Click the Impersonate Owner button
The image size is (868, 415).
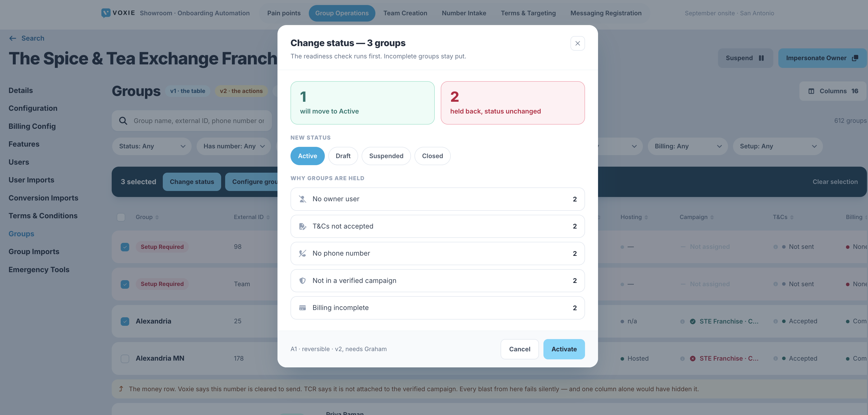point(822,58)
